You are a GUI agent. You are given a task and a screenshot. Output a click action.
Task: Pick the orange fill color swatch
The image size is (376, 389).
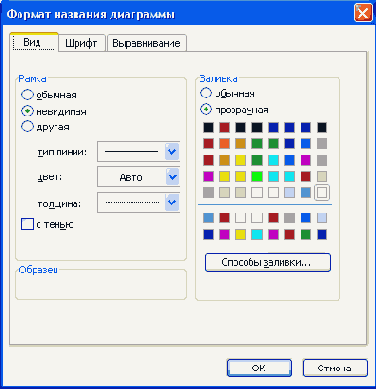(225, 143)
